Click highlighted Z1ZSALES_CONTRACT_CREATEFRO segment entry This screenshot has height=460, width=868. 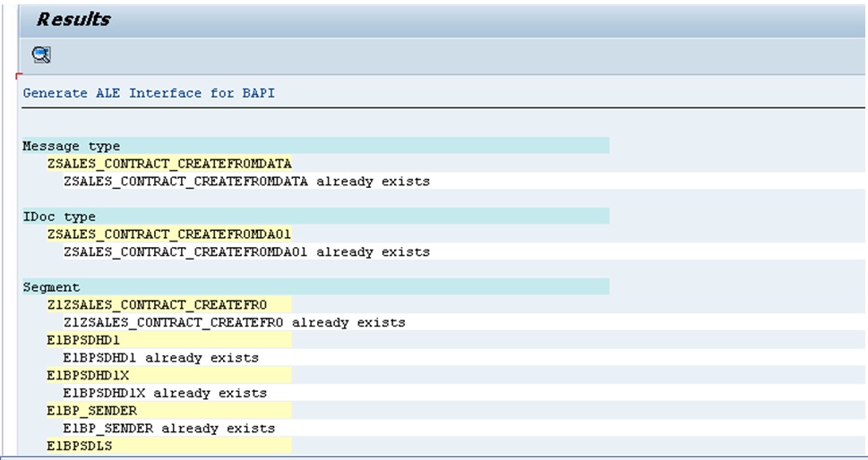(x=169, y=304)
